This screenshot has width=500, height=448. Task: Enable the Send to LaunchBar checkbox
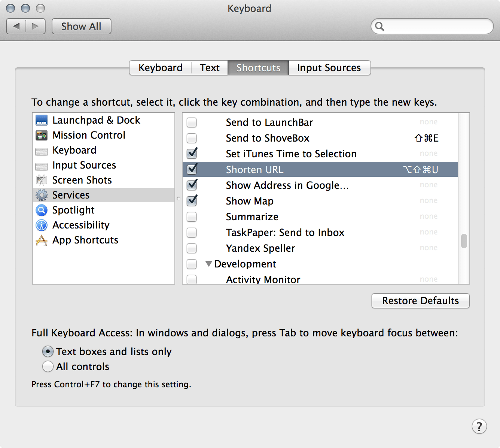point(192,122)
